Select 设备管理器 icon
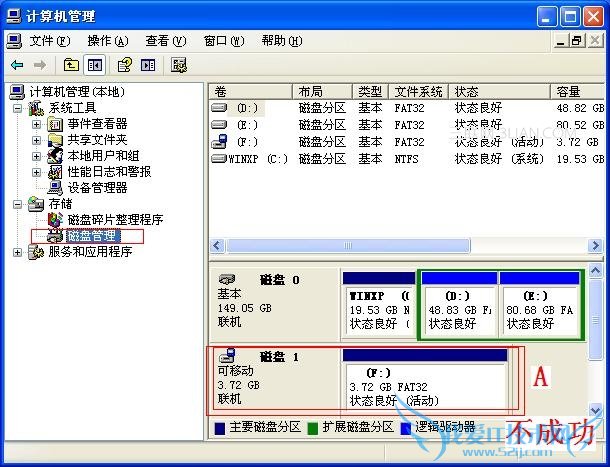The height and width of the screenshot is (467, 610). (55, 188)
